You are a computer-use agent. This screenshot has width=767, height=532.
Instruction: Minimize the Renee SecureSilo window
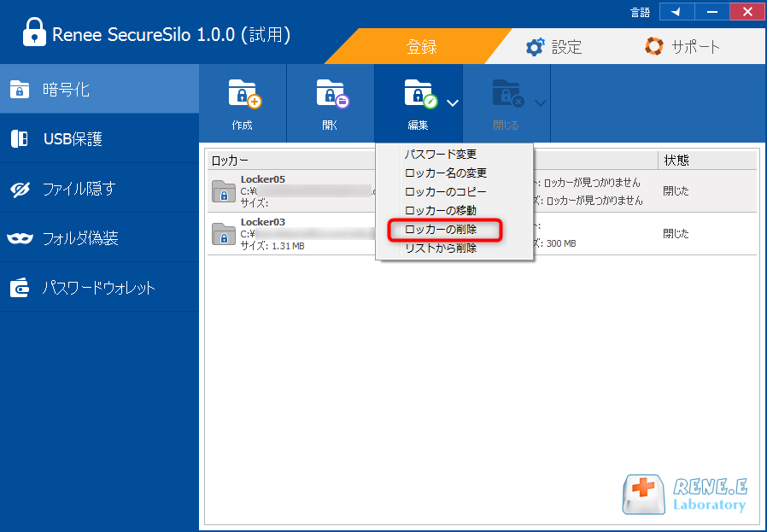click(x=712, y=12)
